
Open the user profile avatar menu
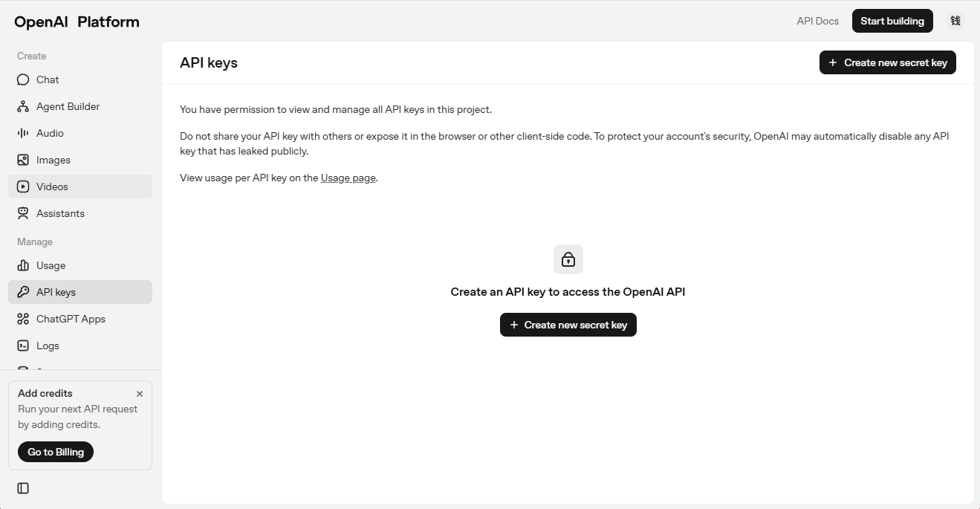955,21
